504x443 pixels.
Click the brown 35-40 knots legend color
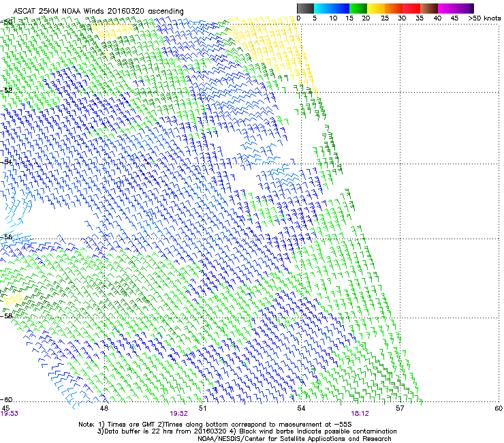[429, 8]
